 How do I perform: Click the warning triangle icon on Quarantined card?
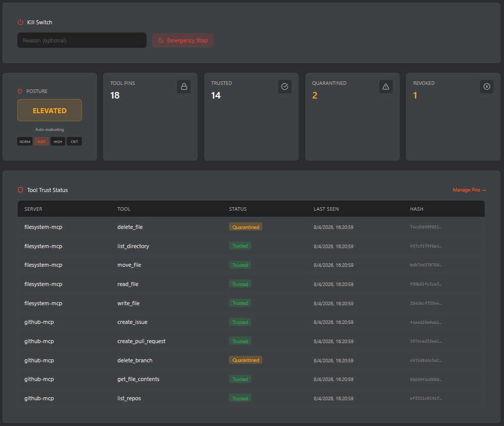(x=386, y=86)
